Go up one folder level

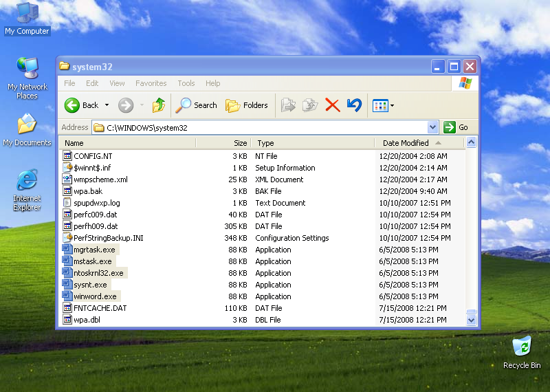(x=159, y=105)
